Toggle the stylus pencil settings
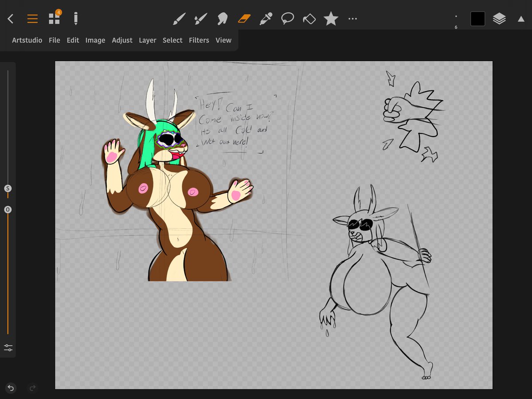Image resolution: width=532 pixels, height=399 pixels. tap(76, 19)
